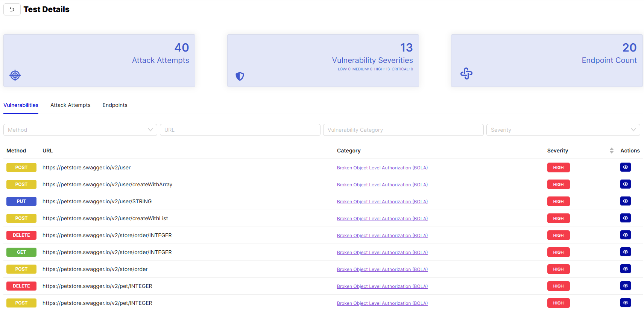Sort the table by Severity column arrows
Image resolution: width=644 pixels, height=309 pixels.
coord(611,151)
